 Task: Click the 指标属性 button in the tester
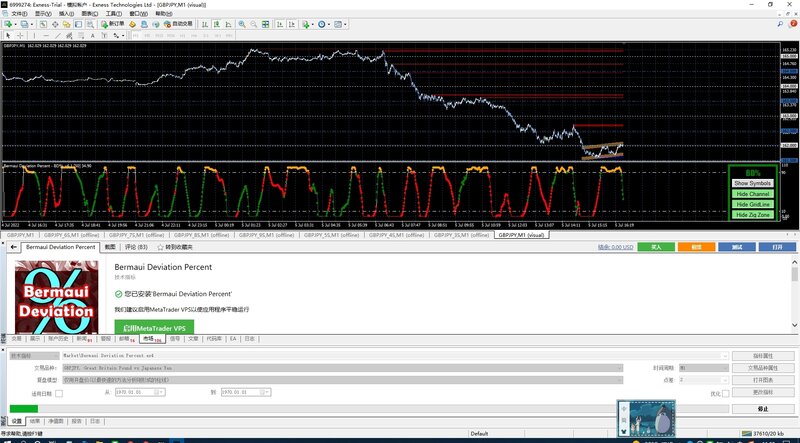pos(762,355)
